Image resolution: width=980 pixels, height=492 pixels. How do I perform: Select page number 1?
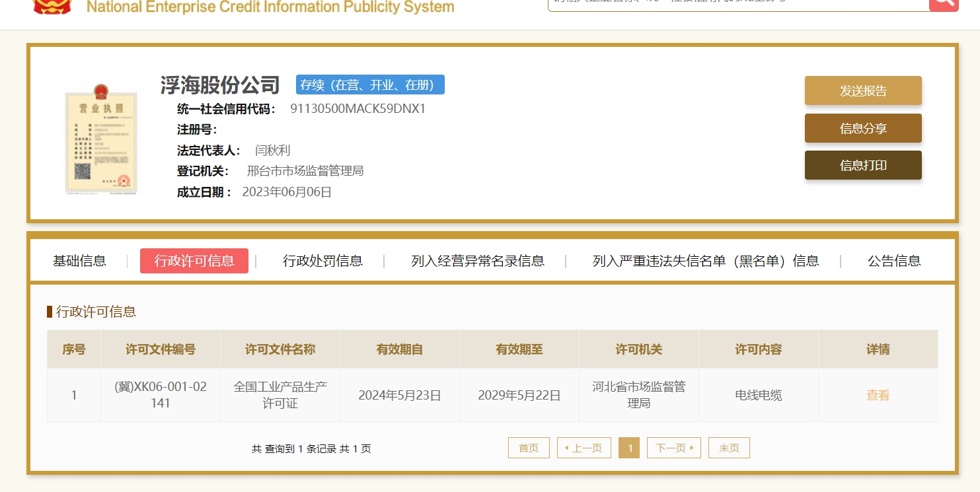click(629, 448)
